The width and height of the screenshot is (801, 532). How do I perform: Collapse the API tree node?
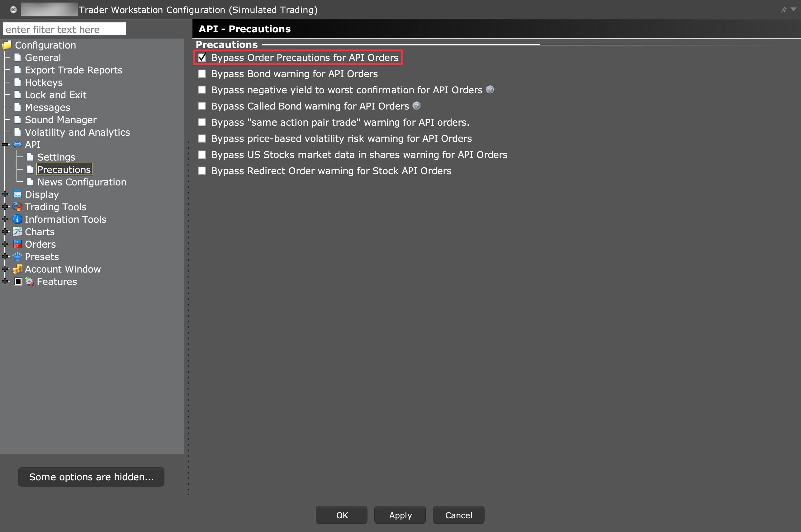[x=5, y=145]
